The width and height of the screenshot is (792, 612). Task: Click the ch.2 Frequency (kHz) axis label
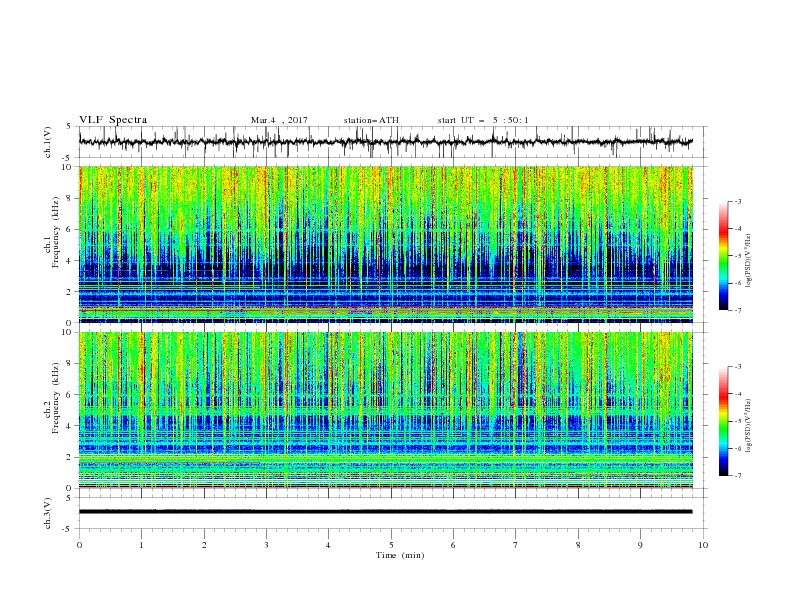coord(52,398)
